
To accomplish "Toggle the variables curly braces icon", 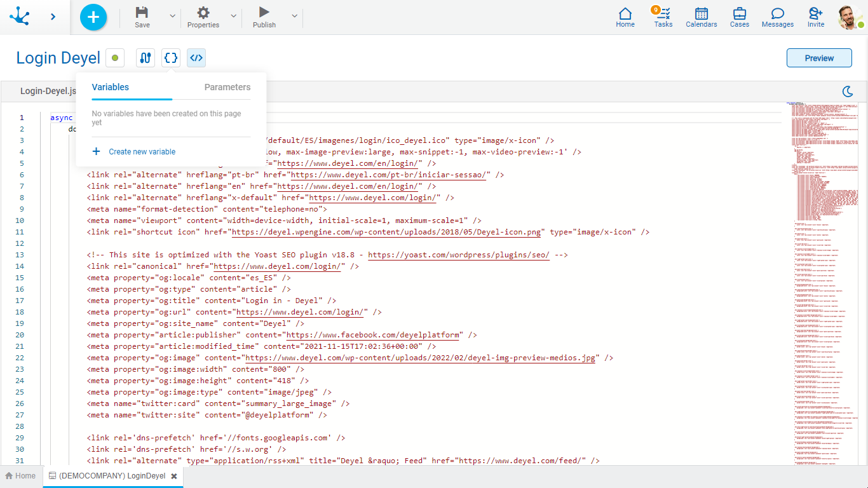I will tap(171, 58).
